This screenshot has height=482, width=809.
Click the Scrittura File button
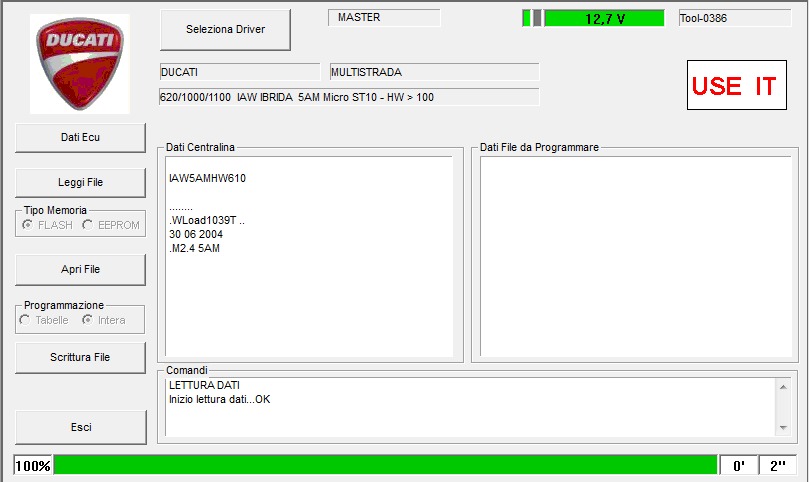pos(80,357)
